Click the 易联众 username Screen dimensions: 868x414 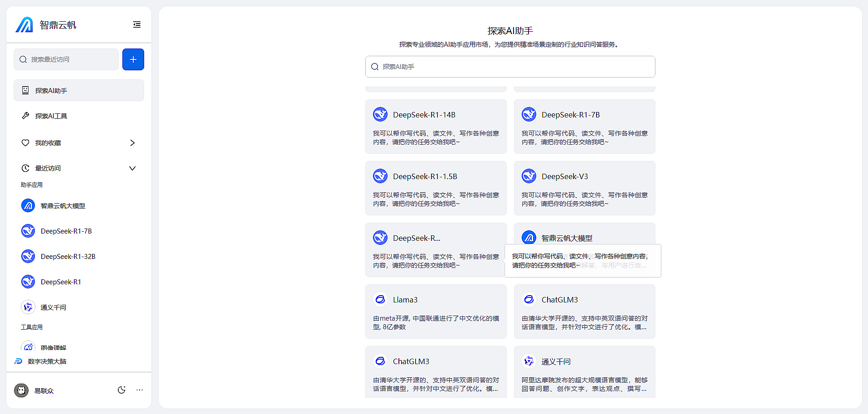tap(44, 390)
